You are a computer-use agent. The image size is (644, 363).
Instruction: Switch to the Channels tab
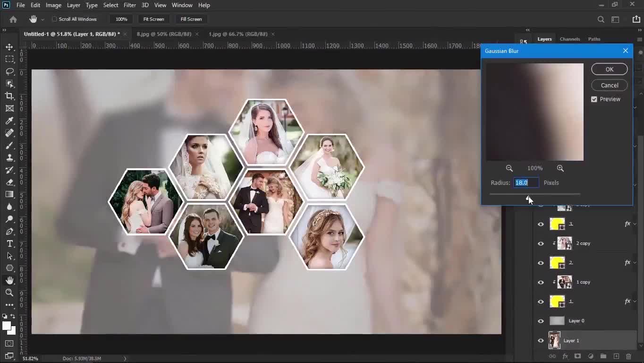(569, 39)
